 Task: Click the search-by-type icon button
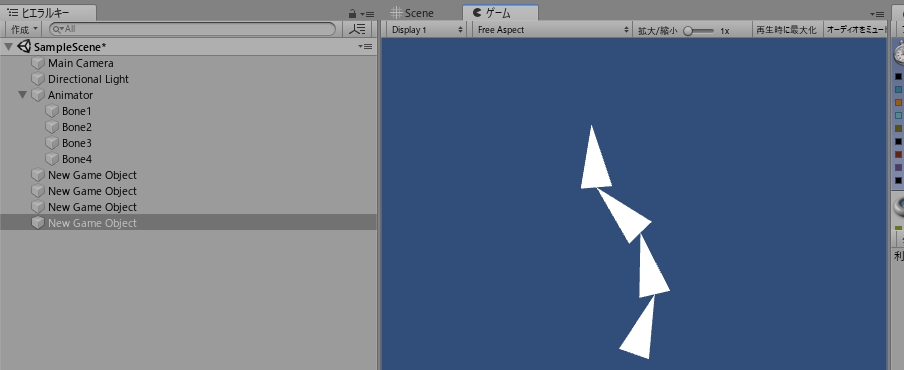click(357, 29)
